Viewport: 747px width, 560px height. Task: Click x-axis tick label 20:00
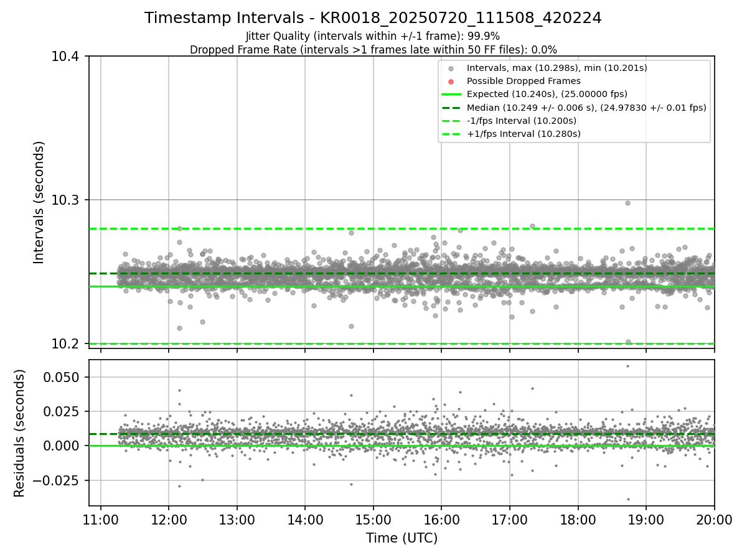tap(714, 520)
